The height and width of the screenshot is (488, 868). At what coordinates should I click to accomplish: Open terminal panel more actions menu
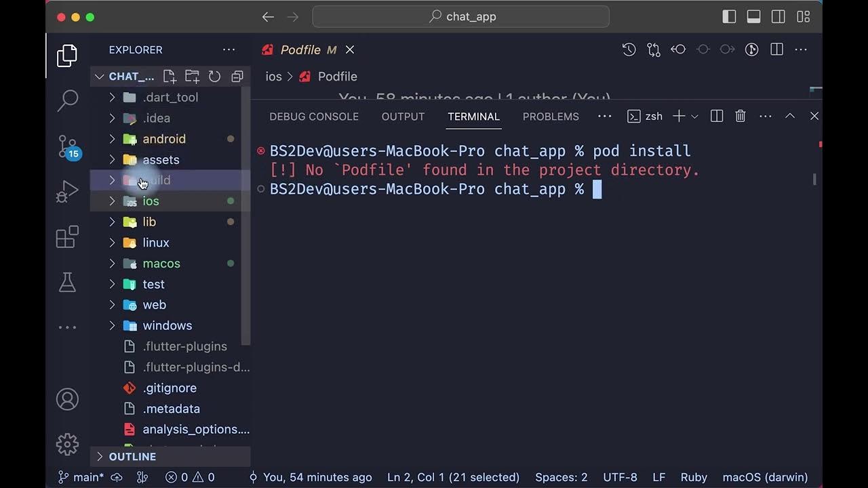[766, 117]
